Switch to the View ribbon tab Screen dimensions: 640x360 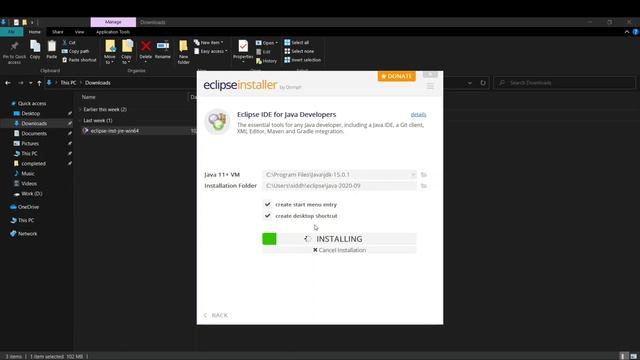click(79, 32)
